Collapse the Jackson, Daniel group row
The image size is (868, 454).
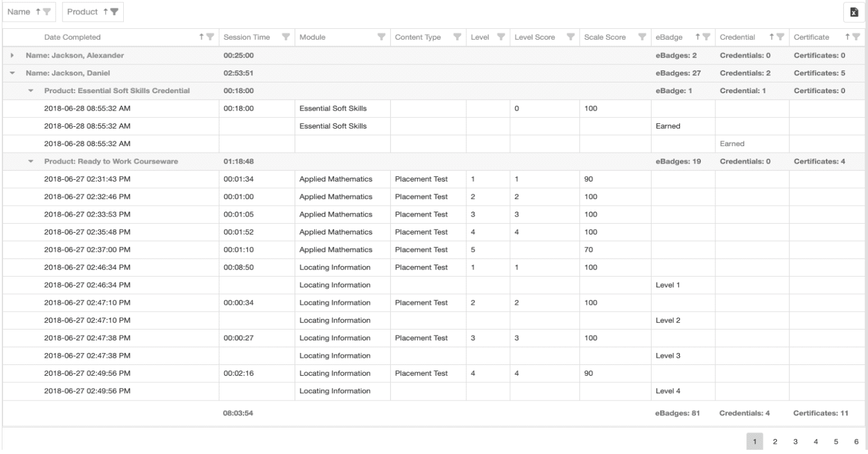13,73
